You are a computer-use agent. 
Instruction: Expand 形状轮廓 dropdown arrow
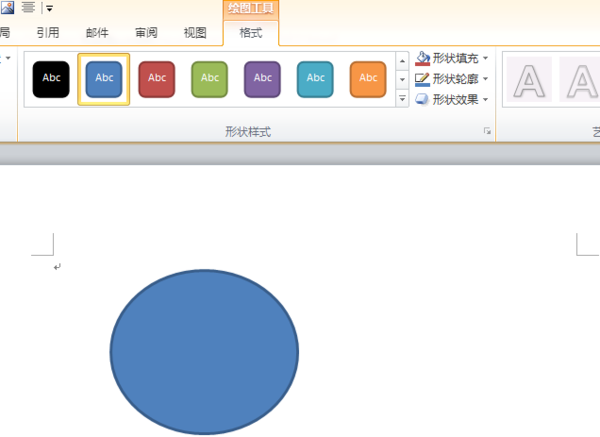(486, 79)
